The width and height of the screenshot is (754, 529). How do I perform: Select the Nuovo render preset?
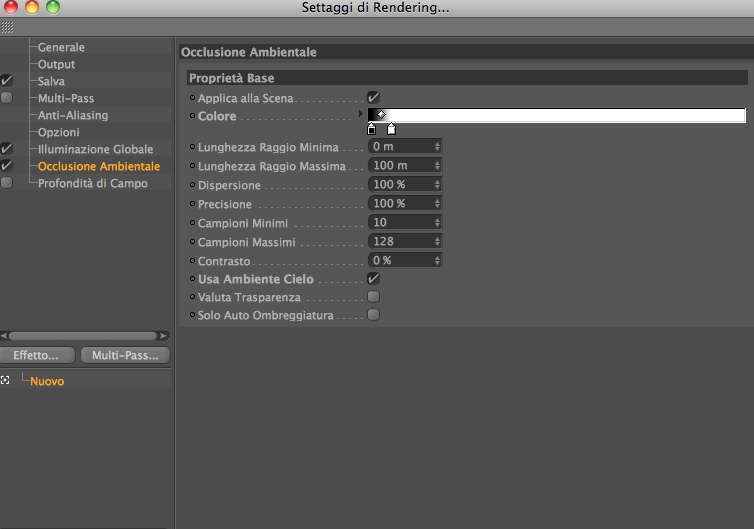pos(47,381)
